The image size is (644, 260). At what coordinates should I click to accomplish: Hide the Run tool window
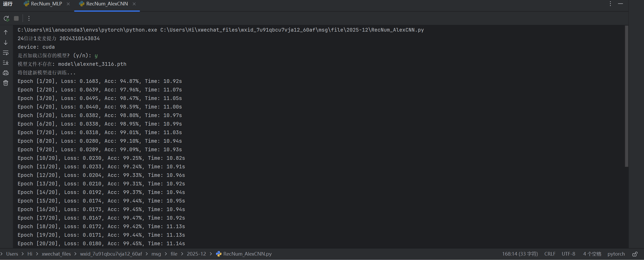coord(620,4)
